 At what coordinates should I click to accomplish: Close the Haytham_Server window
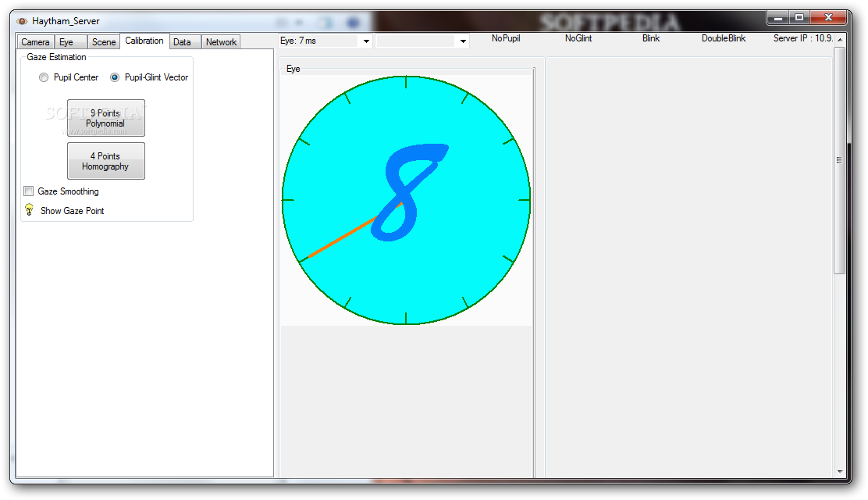coord(829,18)
